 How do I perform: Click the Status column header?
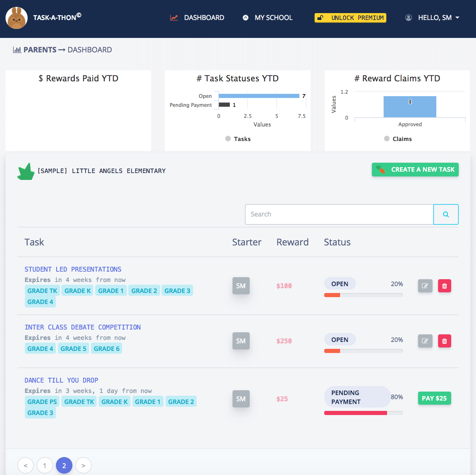pyautogui.click(x=337, y=242)
